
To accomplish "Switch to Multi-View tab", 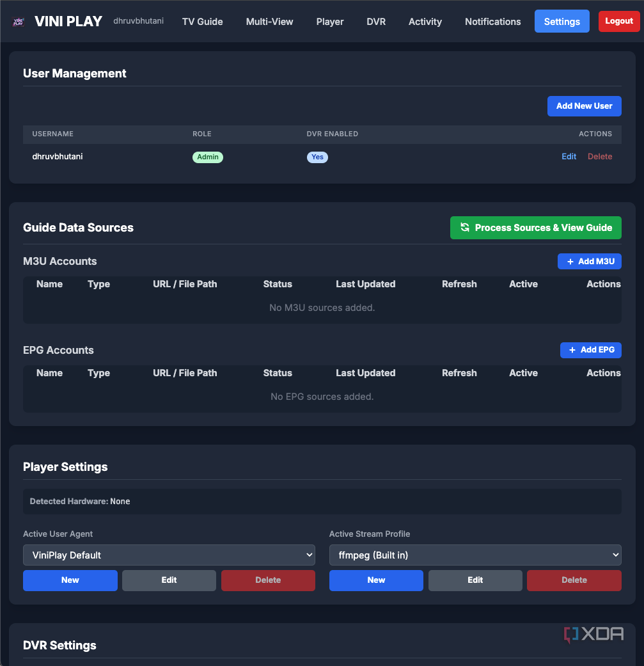I will [x=270, y=22].
